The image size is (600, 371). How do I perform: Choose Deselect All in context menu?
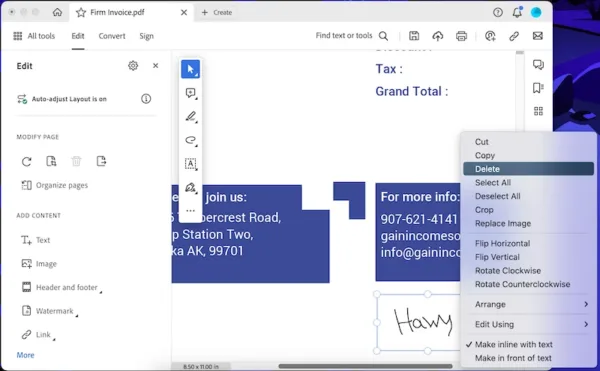pyautogui.click(x=528, y=196)
